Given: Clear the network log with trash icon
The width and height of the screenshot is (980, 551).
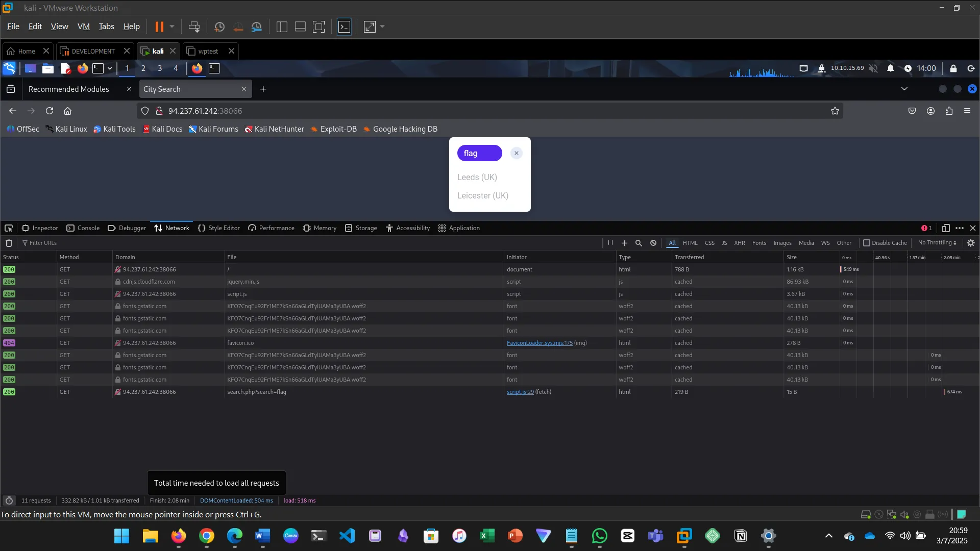Looking at the screenshot, I should pos(9,243).
